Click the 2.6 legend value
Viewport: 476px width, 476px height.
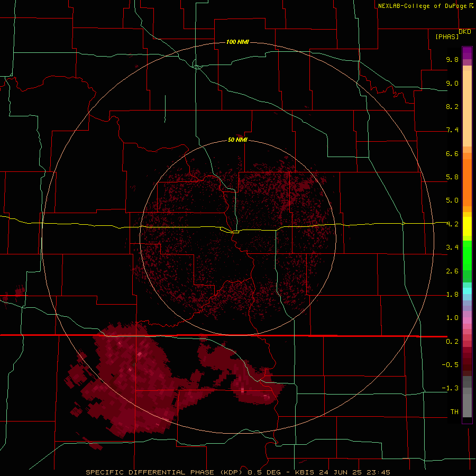tap(452, 271)
